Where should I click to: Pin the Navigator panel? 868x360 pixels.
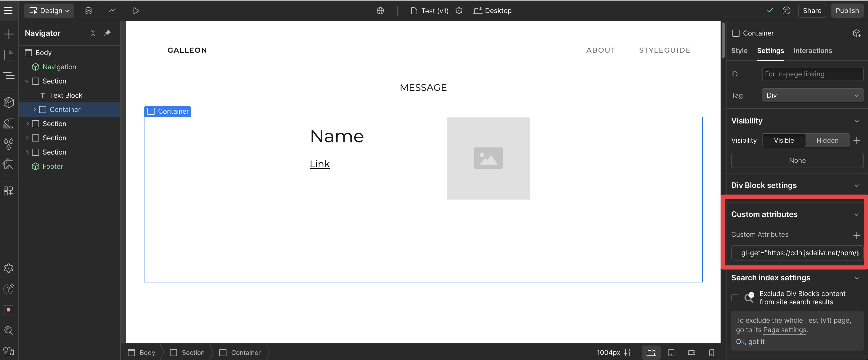pos(107,33)
